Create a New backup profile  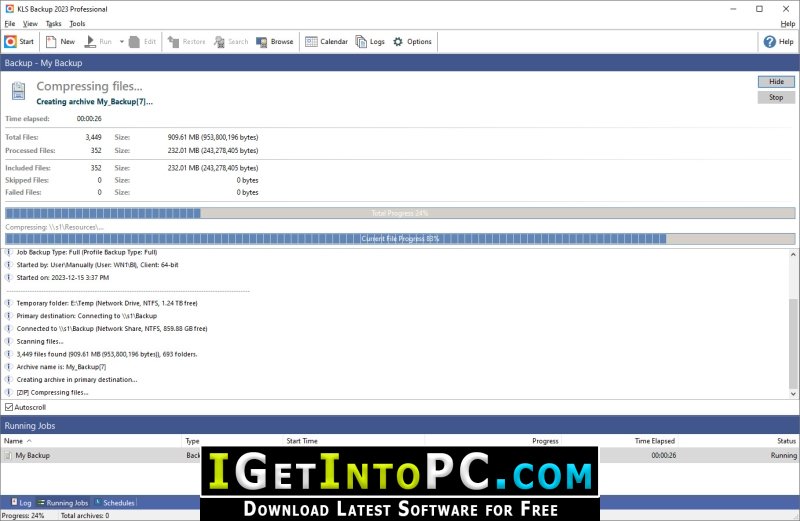61,42
